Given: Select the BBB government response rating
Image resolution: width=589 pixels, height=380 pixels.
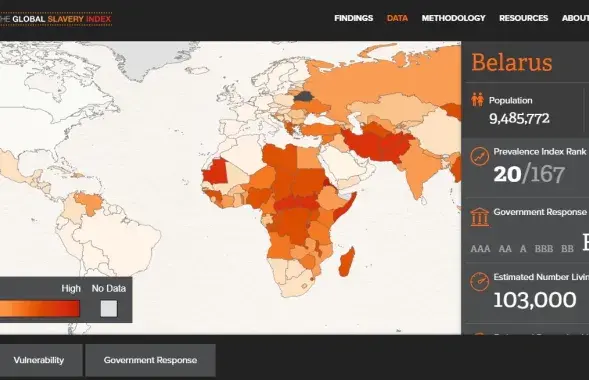Looking at the screenshot, I should 544,249.
